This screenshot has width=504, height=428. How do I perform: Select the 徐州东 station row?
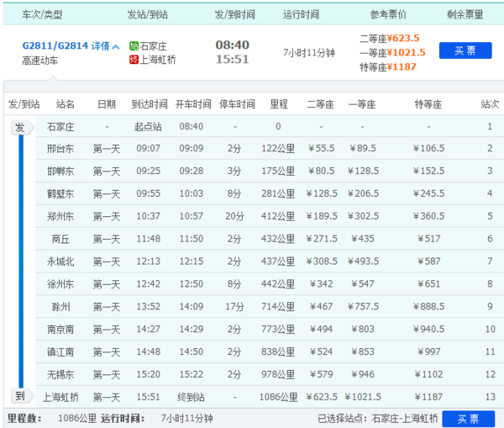(270, 284)
